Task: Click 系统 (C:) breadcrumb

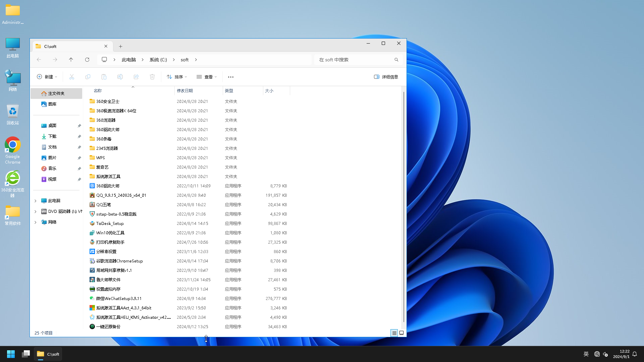Action: 158,60
